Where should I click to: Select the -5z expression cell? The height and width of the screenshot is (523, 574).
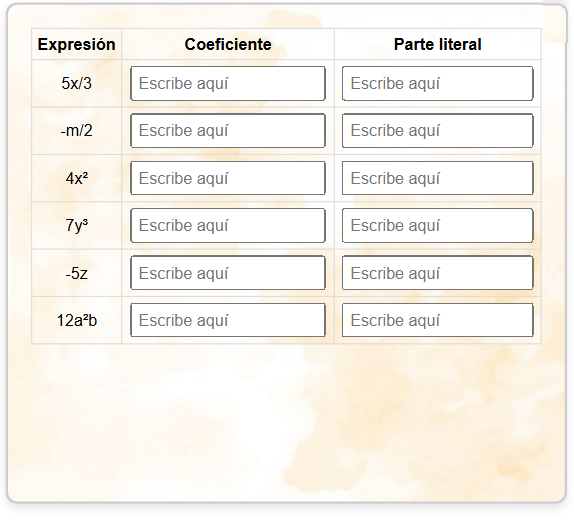click(77, 273)
